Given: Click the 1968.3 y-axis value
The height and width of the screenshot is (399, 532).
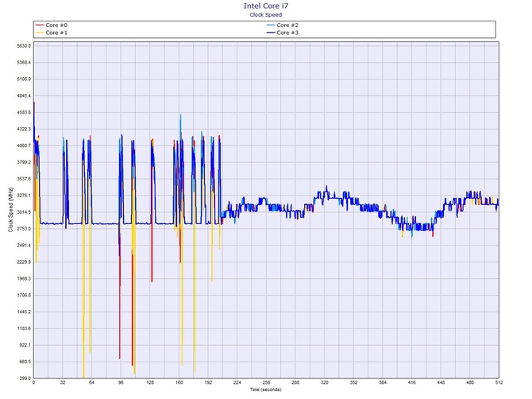Looking at the screenshot, I should pyautogui.click(x=24, y=279).
